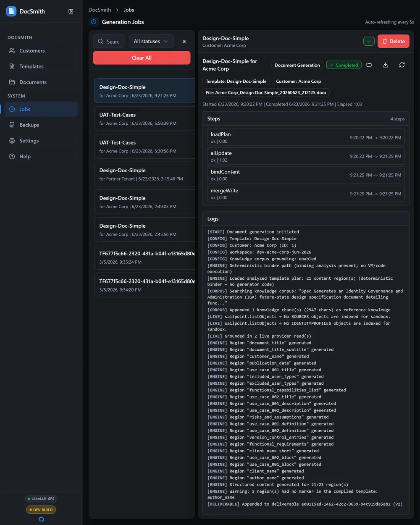This screenshot has width=420, height=525.
Task: Select UAT-Test-Cases job from 5:30:58 PM
Action: [x=145, y=146]
